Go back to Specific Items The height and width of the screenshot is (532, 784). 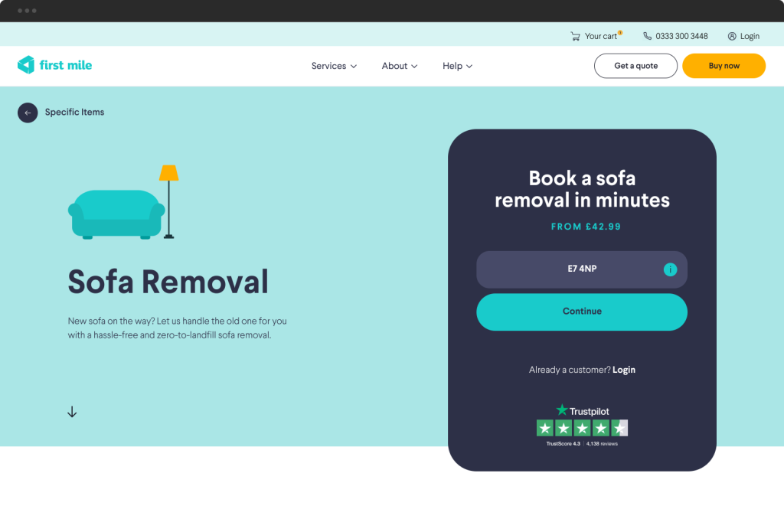pos(74,113)
